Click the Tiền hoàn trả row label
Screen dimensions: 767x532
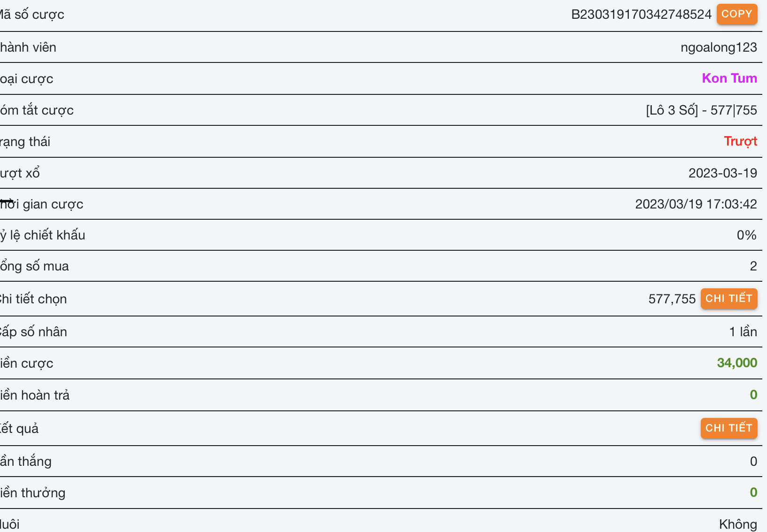coord(35,395)
